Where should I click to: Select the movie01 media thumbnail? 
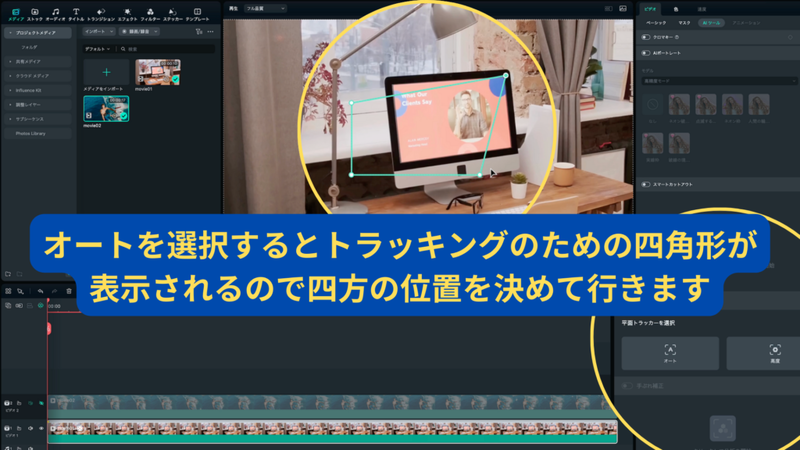point(158,72)
